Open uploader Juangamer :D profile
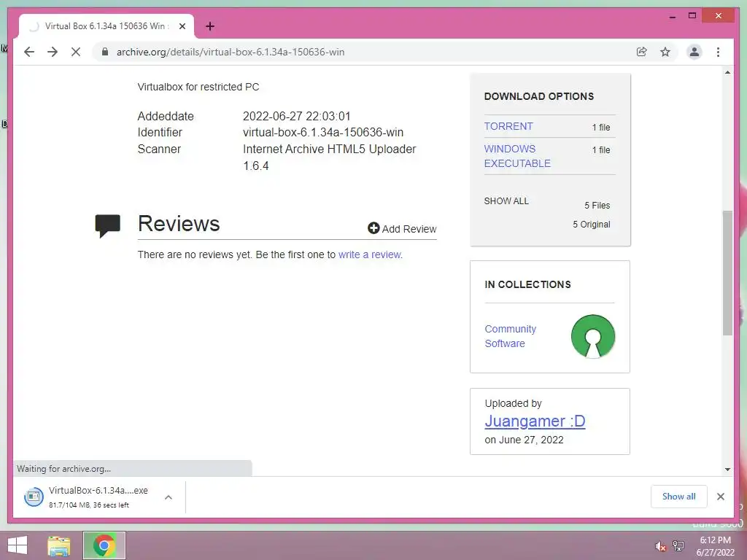The height and width of the screenshot is (560, 747). 535,421
